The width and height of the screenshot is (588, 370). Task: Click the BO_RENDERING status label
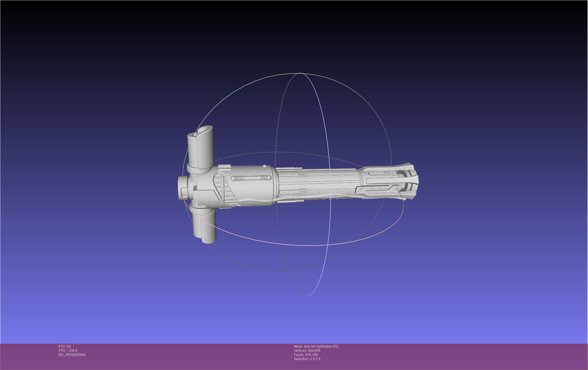[x=72, y=355]
